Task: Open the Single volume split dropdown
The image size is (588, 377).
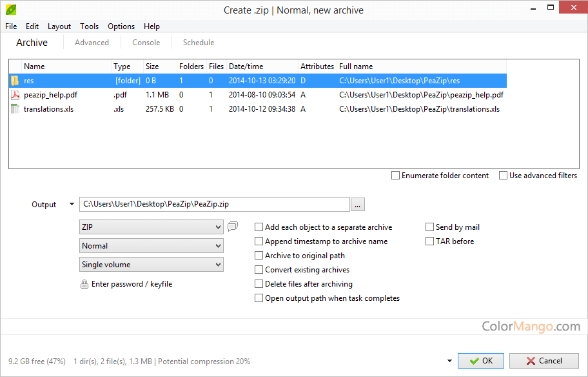Action: 152,264
